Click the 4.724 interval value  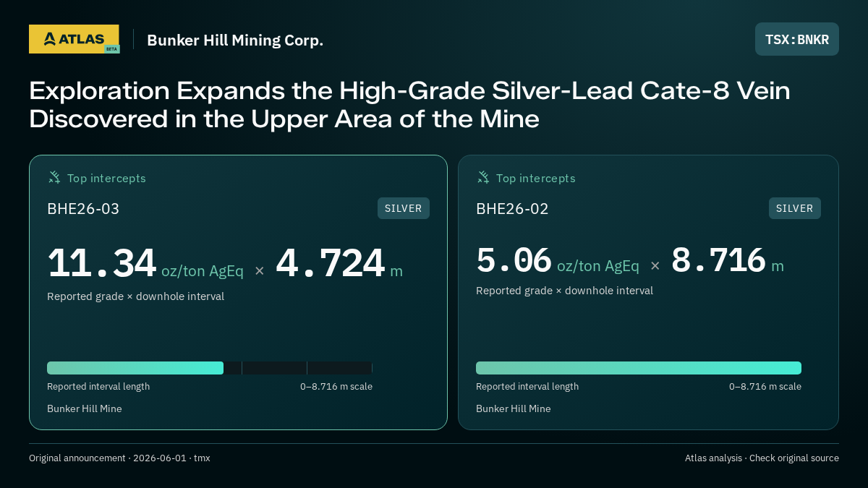[x=330, y=262]
